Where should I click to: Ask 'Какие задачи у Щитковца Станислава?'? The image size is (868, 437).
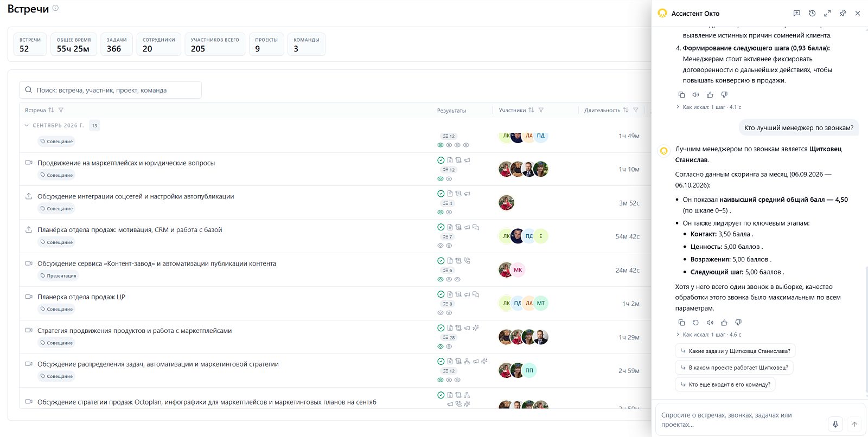click(736, 351)
